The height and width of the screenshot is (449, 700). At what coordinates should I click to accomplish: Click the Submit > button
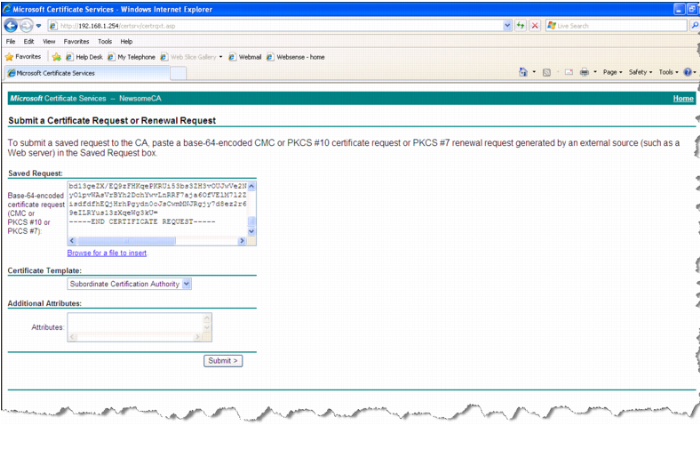(x=223, y=361)
